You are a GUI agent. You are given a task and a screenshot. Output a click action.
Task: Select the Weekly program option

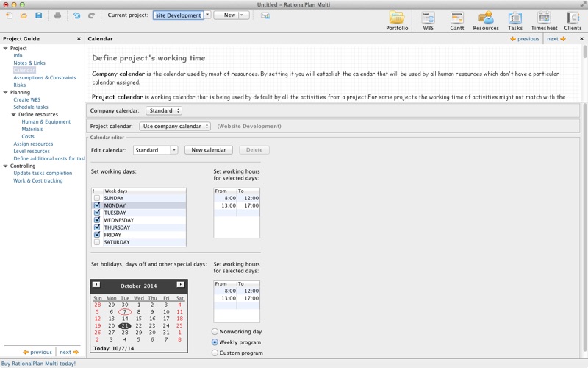(215, 342)
